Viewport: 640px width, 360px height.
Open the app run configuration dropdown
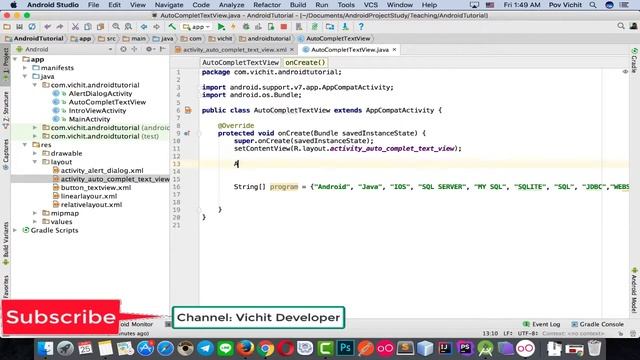pos(196,27)
